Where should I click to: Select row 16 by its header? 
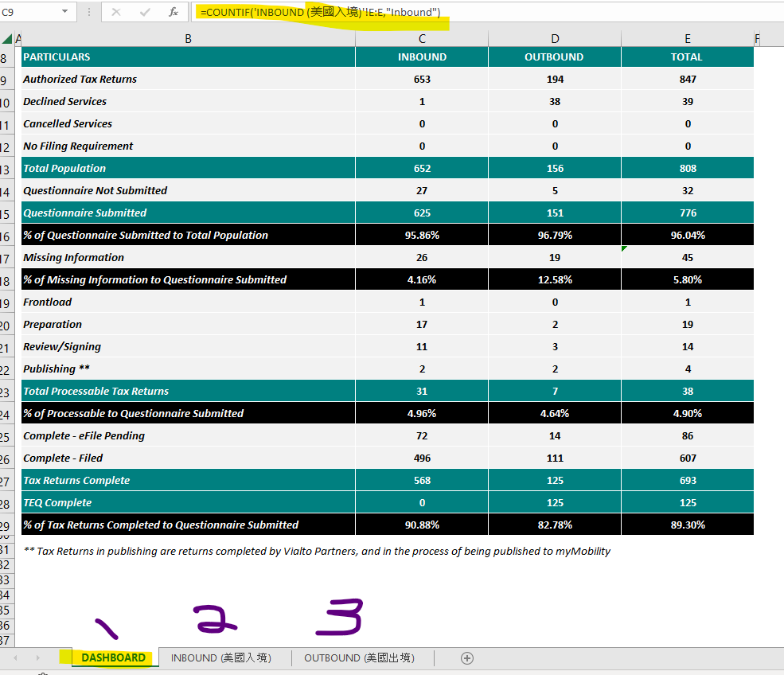pyautogui.click(x=6, y=234)
